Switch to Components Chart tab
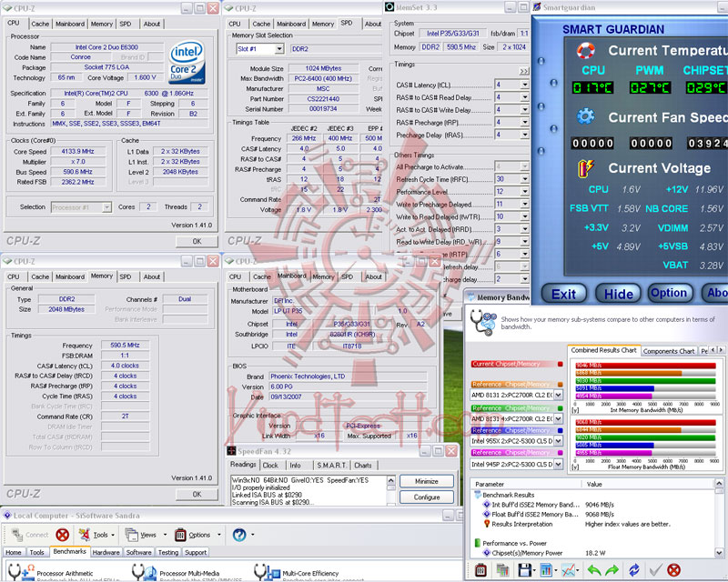 click(x=669, y=351)
